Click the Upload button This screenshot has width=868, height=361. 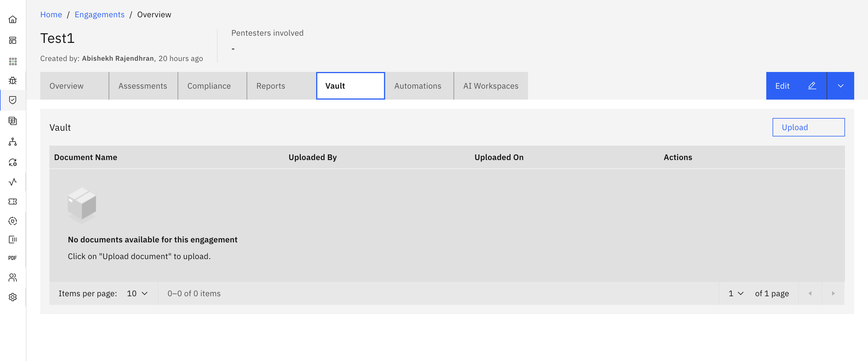(808, 127)
